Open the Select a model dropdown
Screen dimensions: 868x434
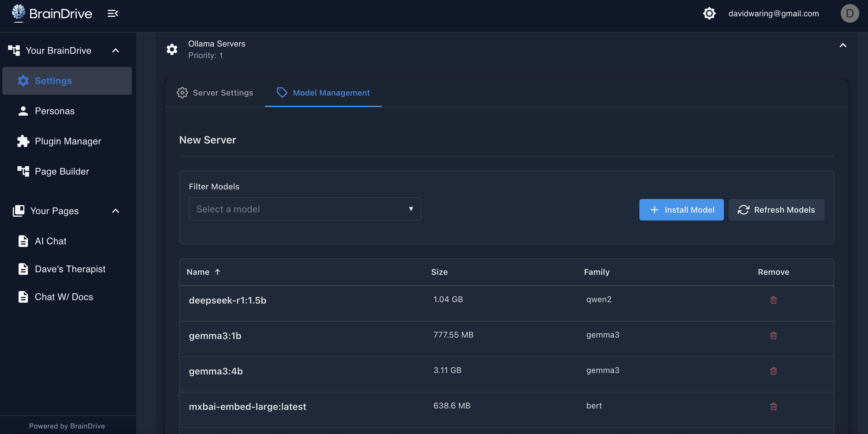305,209
